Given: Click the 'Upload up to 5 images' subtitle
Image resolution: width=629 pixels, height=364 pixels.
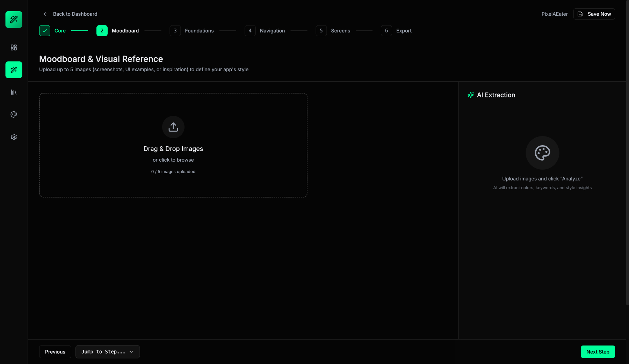Looking at the screenshot, I should tap(144, 69).
